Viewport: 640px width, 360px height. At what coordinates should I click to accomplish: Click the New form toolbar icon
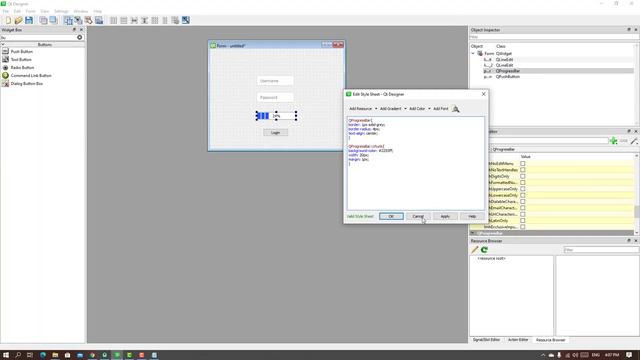(8, 20)
